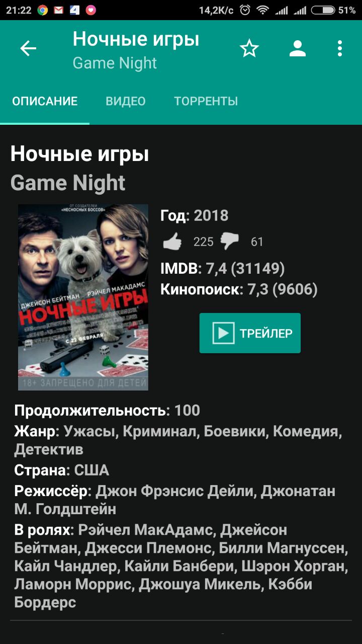Tap the Кинопоиск rating 7,3 line
This screenshot has height=644, width=362.
point(239,289)
